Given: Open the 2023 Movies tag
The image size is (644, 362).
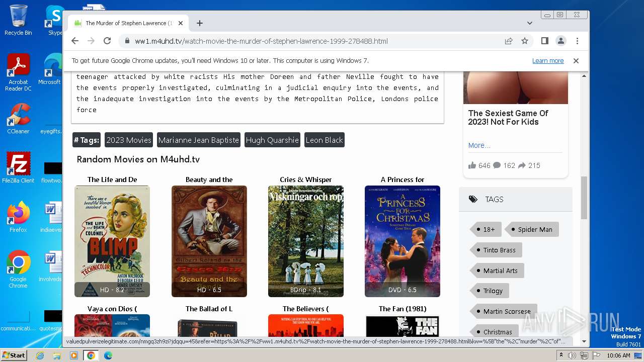Looking at the screenshot, I should 129,140.
